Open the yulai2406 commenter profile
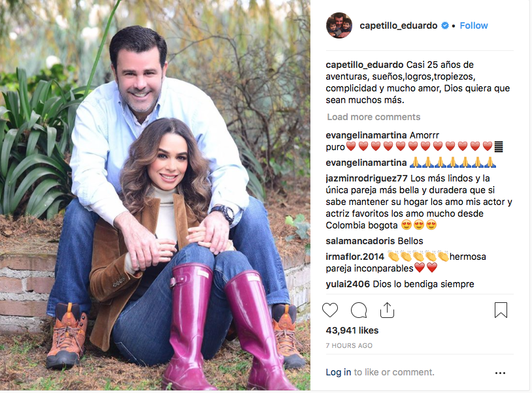The width and height of the screenshot is (532, 393). (x=348, y=284)
